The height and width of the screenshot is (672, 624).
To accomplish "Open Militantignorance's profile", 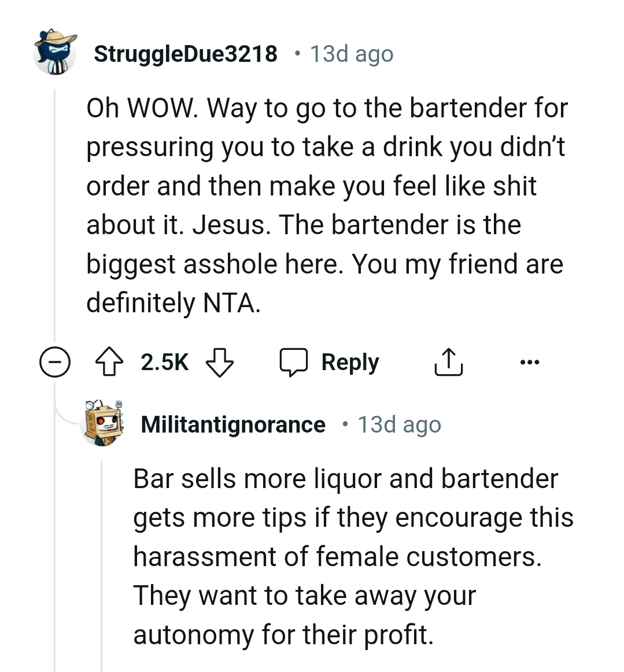I will [x=234, y=424].
